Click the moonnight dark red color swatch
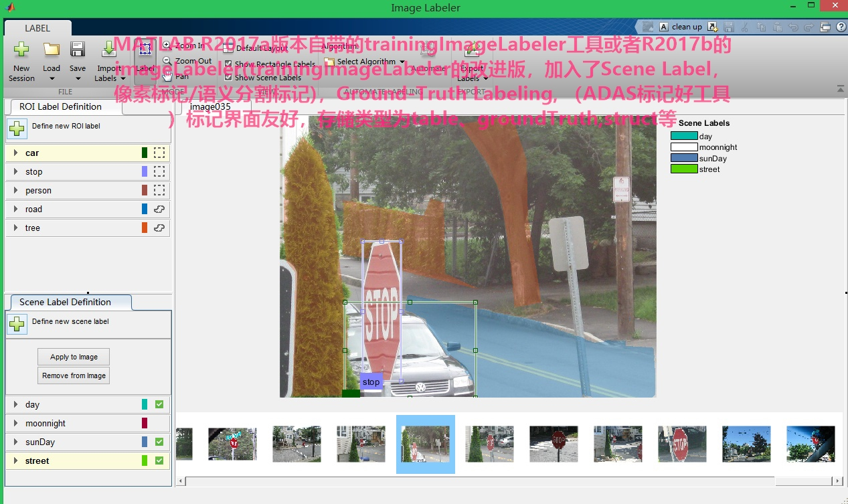The width and height of the screenshot is (848, 504). pyautogui.click(x=145, y=423)
